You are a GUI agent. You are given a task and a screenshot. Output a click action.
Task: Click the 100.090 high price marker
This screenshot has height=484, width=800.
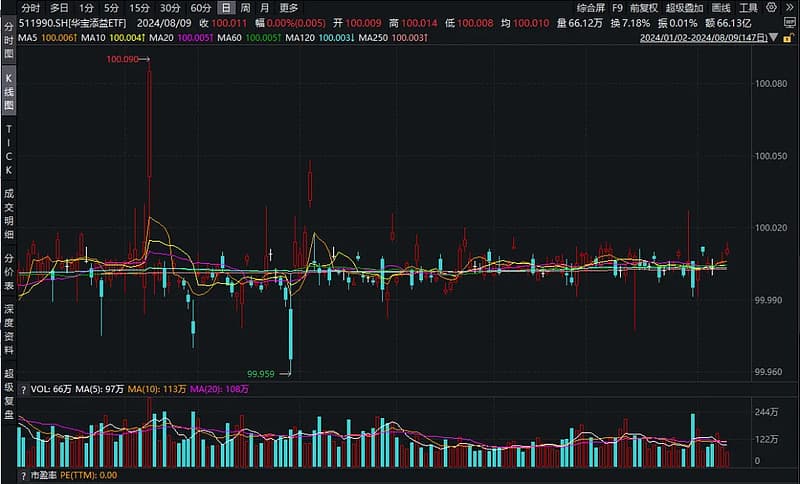(x=122, y=59)
